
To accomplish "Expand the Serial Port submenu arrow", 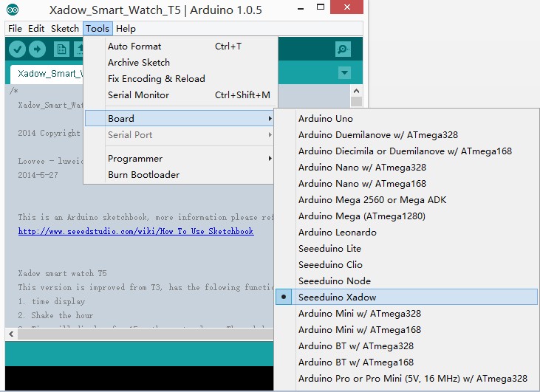I will tap(270, 134).
